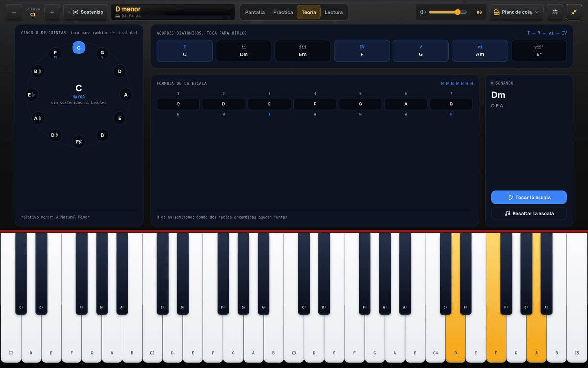
Task: Raise the octave with the plus button
Action: click(52, 12)
